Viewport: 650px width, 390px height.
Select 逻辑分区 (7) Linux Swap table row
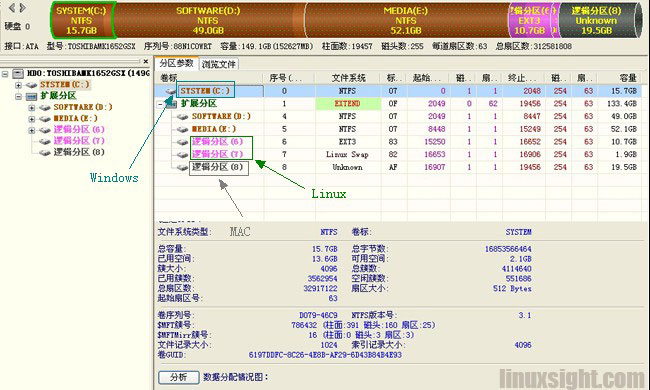point(398,155)
